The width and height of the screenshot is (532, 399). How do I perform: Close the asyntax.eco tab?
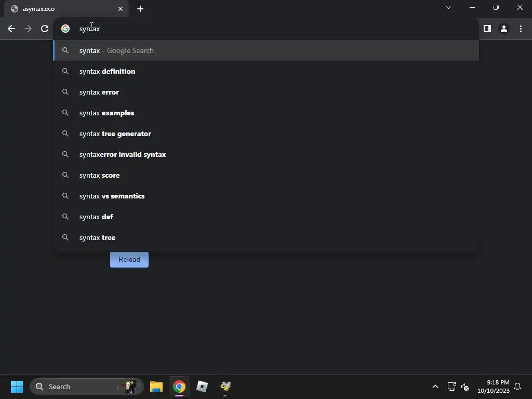point(121,9)
